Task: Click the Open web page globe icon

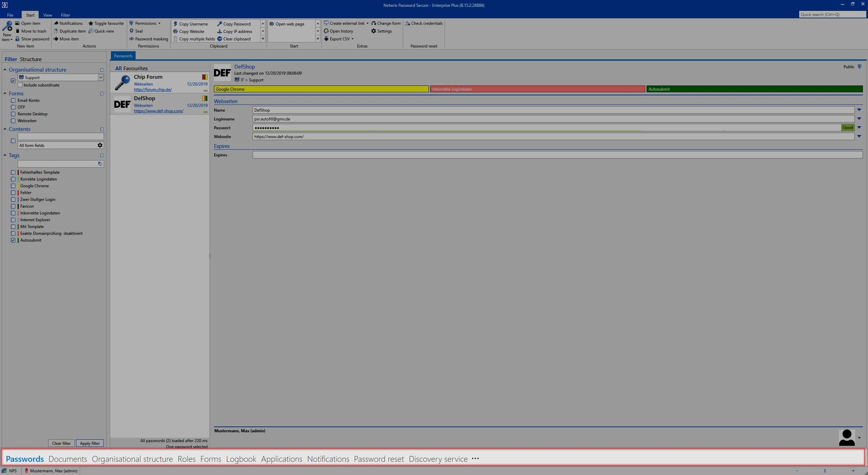Action: tap(272, 24)
